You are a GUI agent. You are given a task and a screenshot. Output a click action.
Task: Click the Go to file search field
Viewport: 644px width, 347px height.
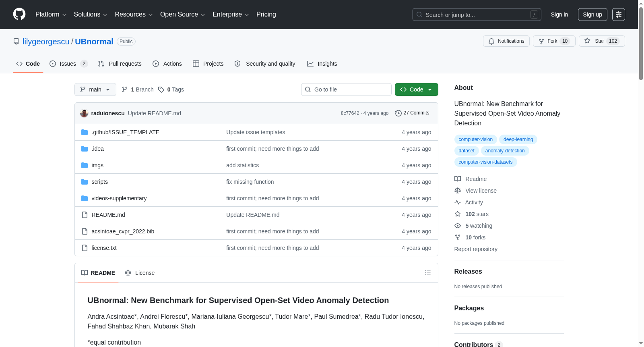(346, 89)
